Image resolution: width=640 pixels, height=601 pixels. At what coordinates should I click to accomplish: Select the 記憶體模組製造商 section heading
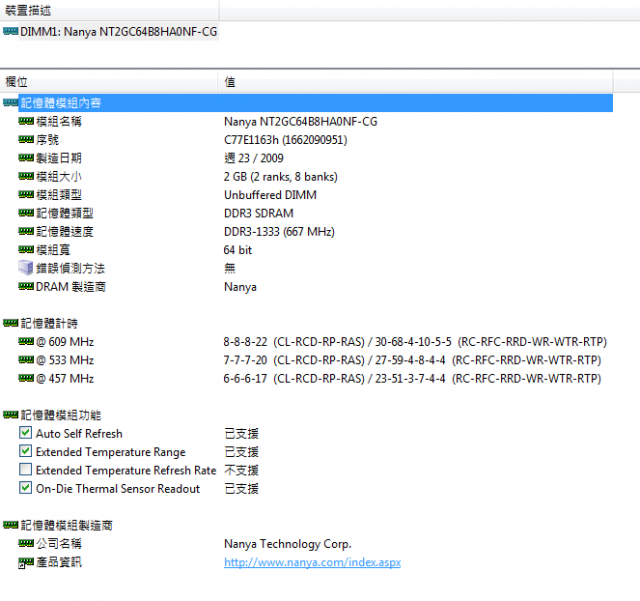click(x=67, y=525)
